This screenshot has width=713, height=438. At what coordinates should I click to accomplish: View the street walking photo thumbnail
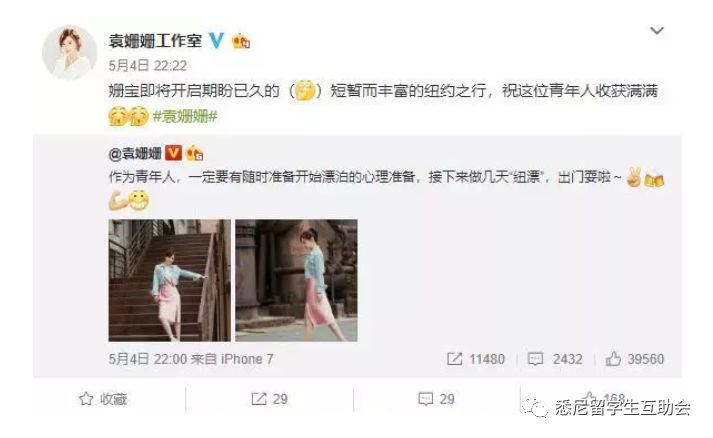pyautogui.click(x=296, y=280)
